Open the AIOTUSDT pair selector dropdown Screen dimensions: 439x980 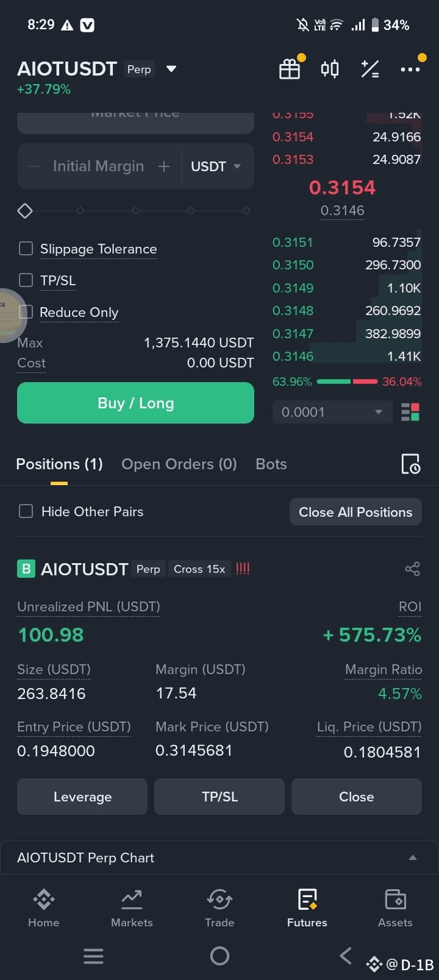coord(171,69)
